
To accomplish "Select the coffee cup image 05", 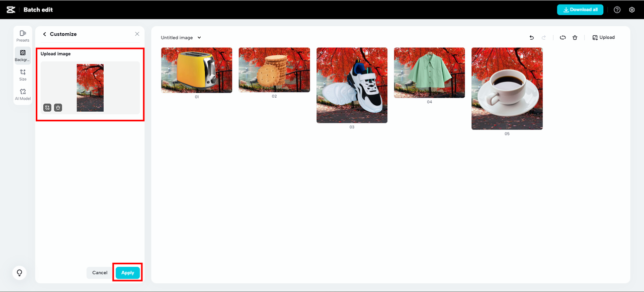I will [x=507, y=89].
